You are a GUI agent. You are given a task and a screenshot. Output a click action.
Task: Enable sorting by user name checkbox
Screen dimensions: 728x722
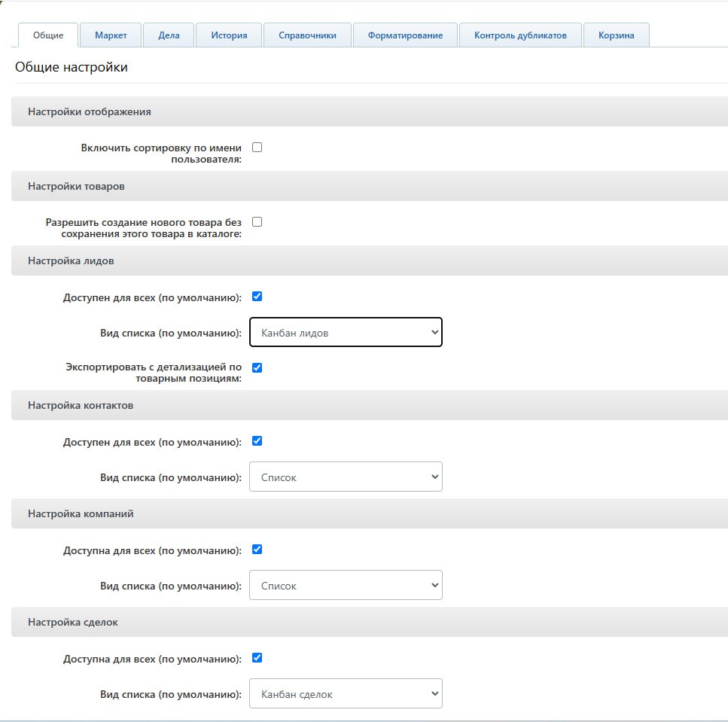coord(257,148)
